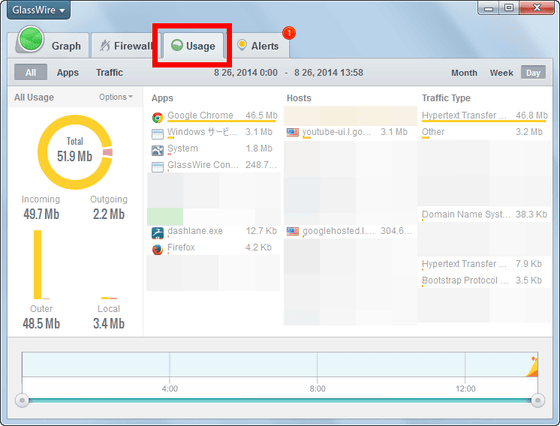Select the GlassWire Con... row text
Viewport: 560px width, 426px height.
pos(222,165)
